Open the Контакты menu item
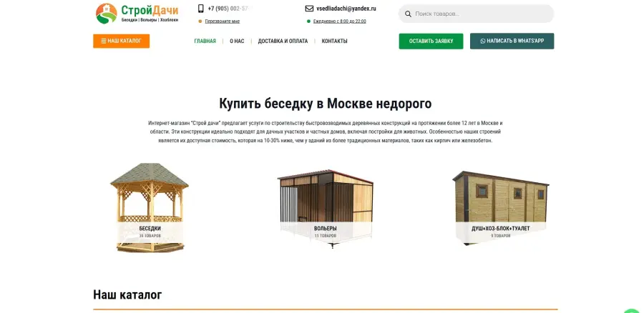This screenshot has height=313, width=644. coord(334,41)
